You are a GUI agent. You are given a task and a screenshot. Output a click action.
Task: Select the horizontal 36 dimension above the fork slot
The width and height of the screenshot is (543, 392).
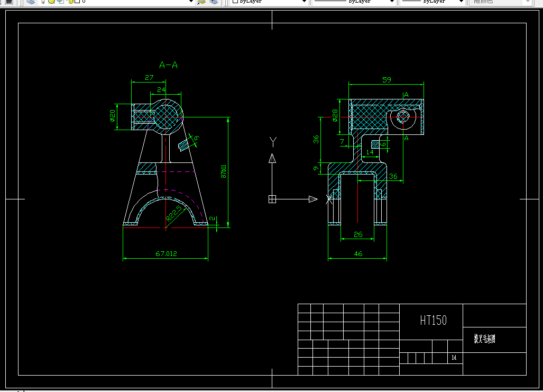pos(393,176)
